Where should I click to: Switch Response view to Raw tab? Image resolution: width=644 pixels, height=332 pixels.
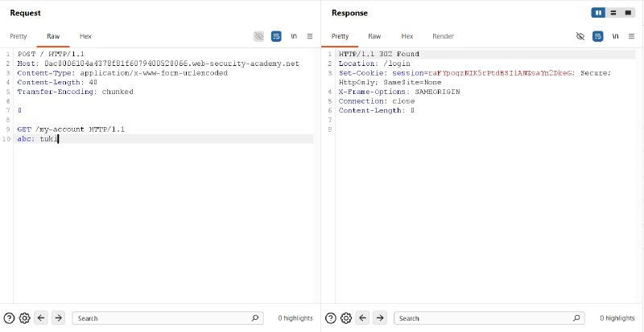374,36
